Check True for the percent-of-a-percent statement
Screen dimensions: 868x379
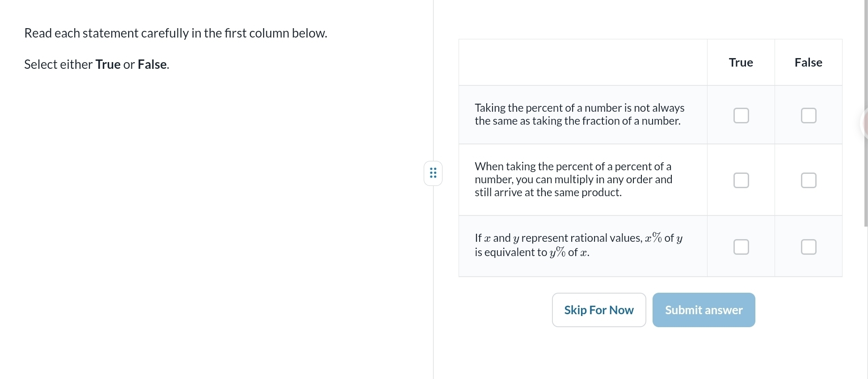tap(741, 181)
